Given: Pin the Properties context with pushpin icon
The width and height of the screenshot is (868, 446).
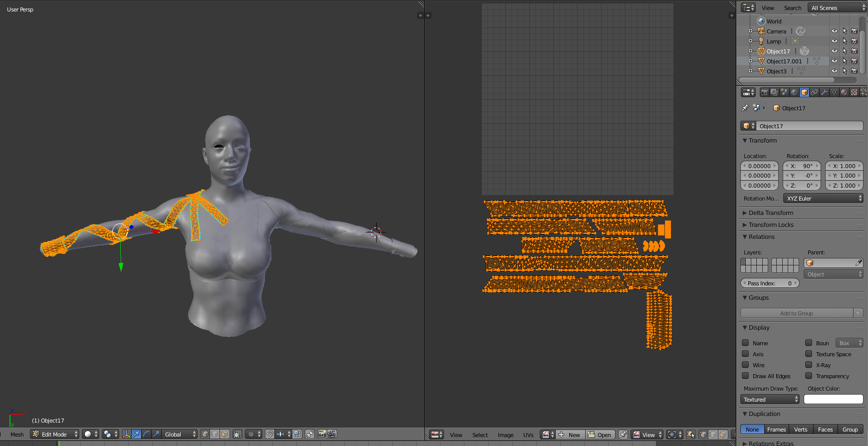Looking at the screenshot, I should click(745, 108).
